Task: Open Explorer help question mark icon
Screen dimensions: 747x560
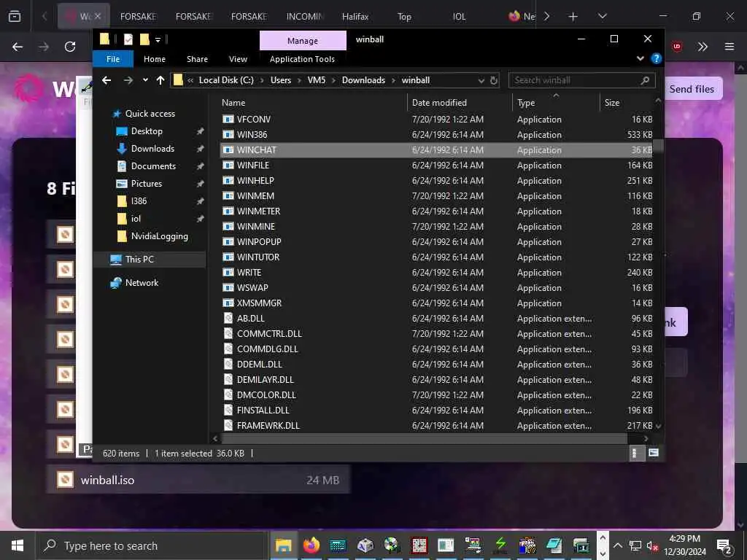Action: 656,58
